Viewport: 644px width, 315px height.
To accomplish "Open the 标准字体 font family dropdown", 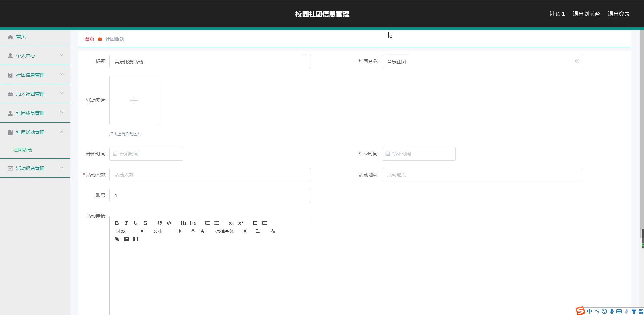I will (231, 231).
